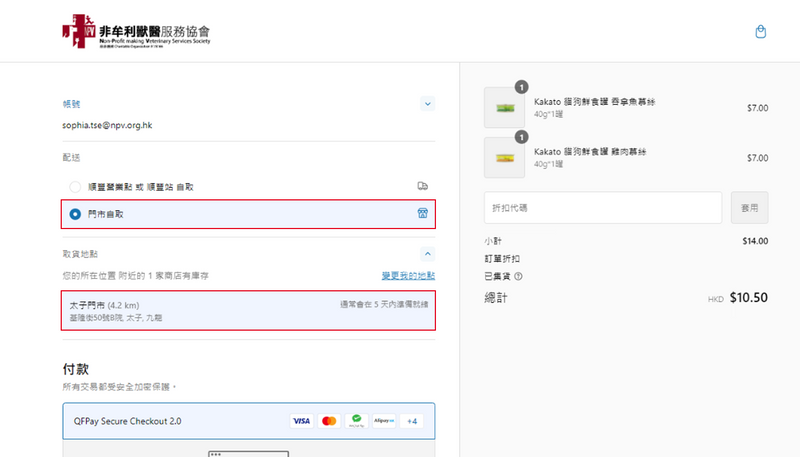
Task: Click the VISA card icon
Action: click(301, 421)
